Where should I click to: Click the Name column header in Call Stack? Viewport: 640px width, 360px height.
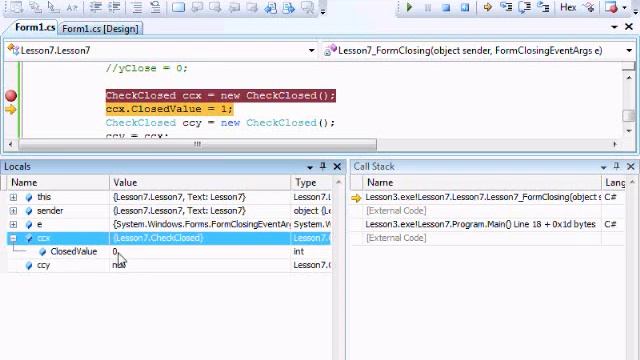pyautogui.click(x=482, y=182)
